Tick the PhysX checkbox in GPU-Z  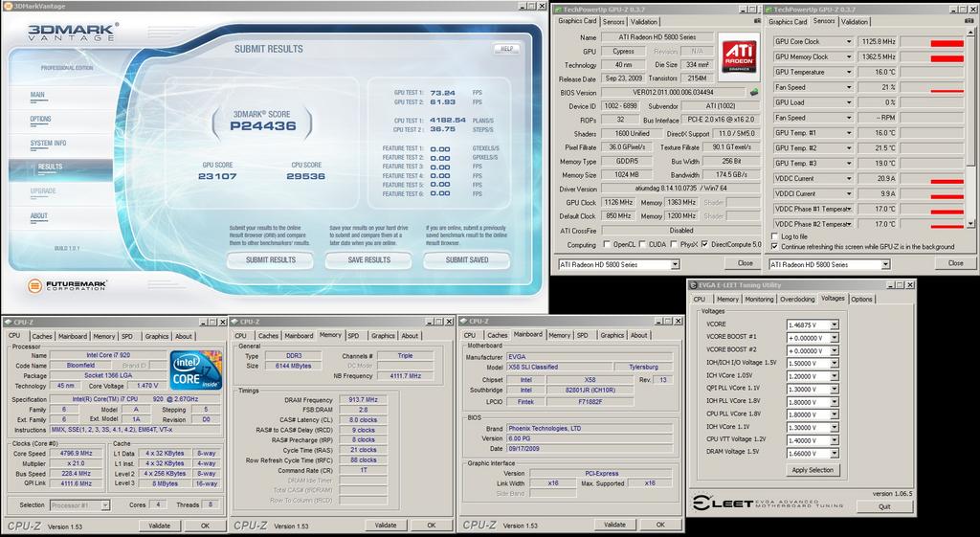tap(675, 244)
